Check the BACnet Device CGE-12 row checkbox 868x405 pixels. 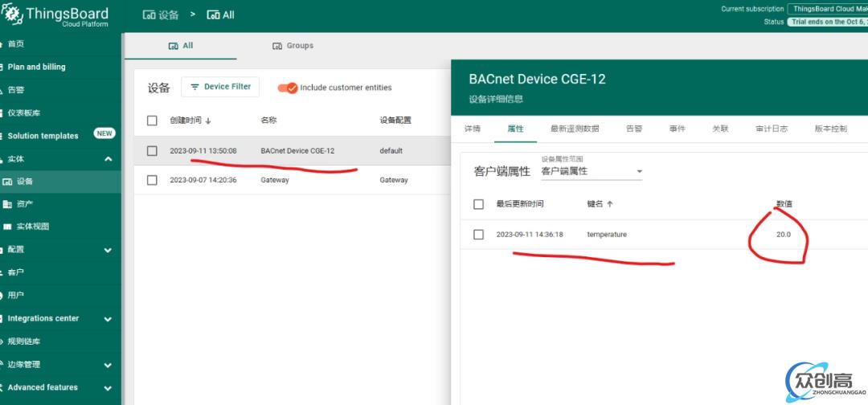click(x=152, y=150)
